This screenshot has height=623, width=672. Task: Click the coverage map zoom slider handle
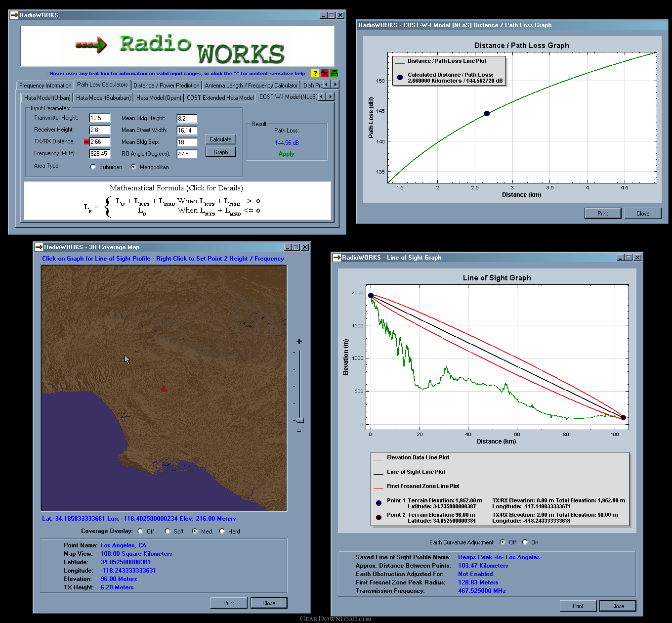tap(299, 420)
